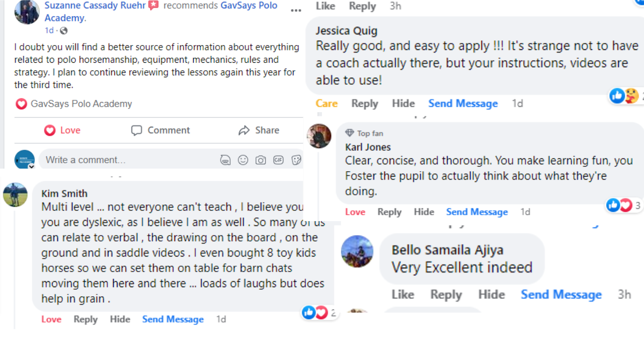Open the emoji picker in comment box
Viewport: 644px width, 337px height.
(x=243, y=160)
